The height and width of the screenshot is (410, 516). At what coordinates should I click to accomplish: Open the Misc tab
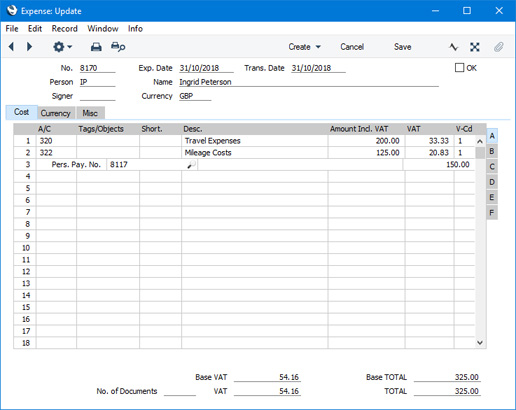[x=90, y=113]
